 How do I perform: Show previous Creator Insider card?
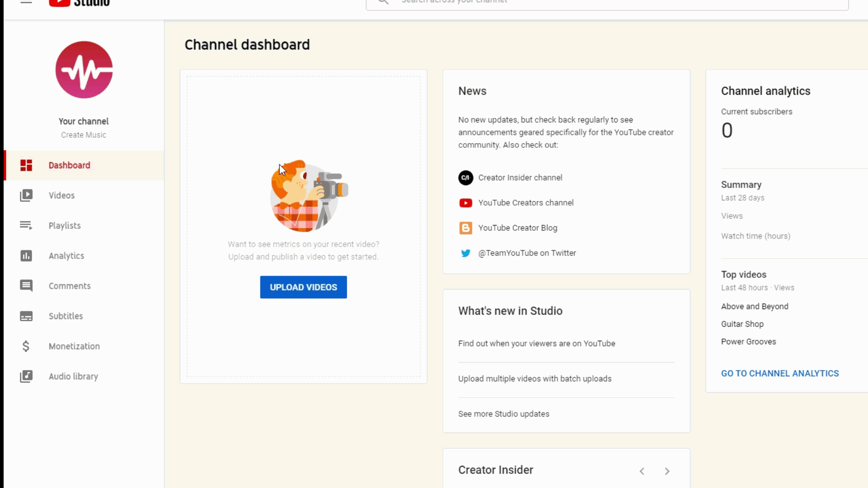coord(642,471)
